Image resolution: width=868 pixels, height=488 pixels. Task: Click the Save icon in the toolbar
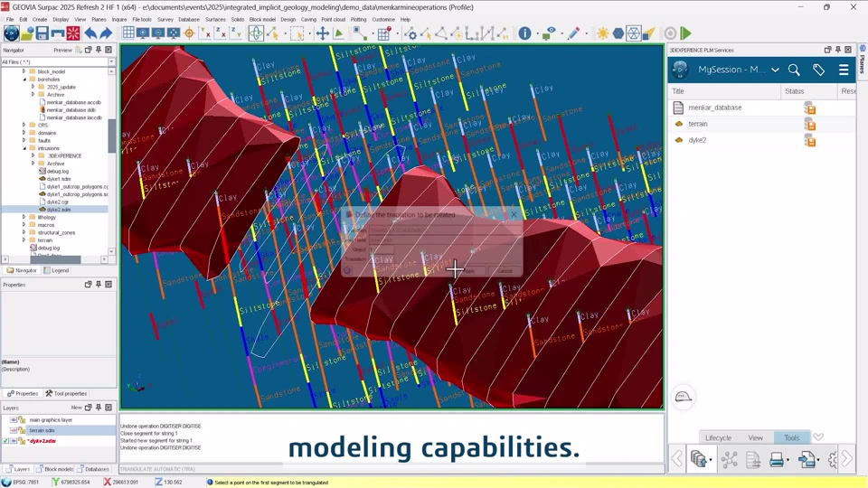pos(42,33)
